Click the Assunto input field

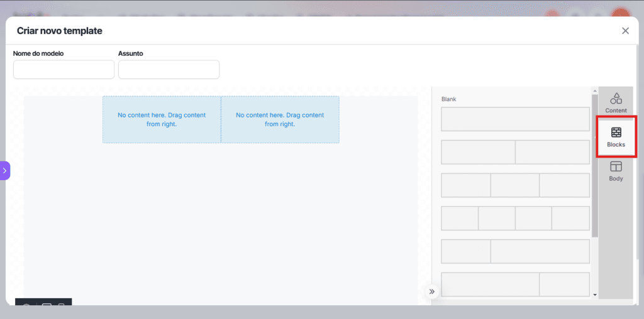point(169,70)
